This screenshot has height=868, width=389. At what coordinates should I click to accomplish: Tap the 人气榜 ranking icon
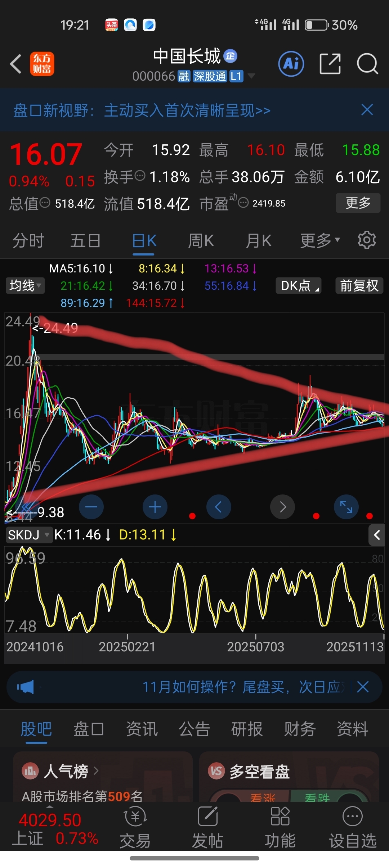pyautogui.click(x=30, y=771)
